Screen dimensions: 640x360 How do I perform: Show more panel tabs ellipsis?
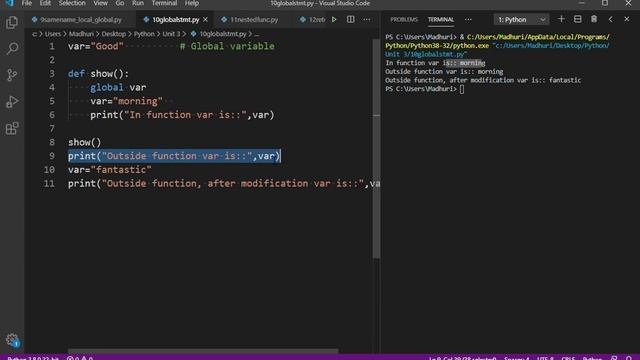click(x=468, y=19)
